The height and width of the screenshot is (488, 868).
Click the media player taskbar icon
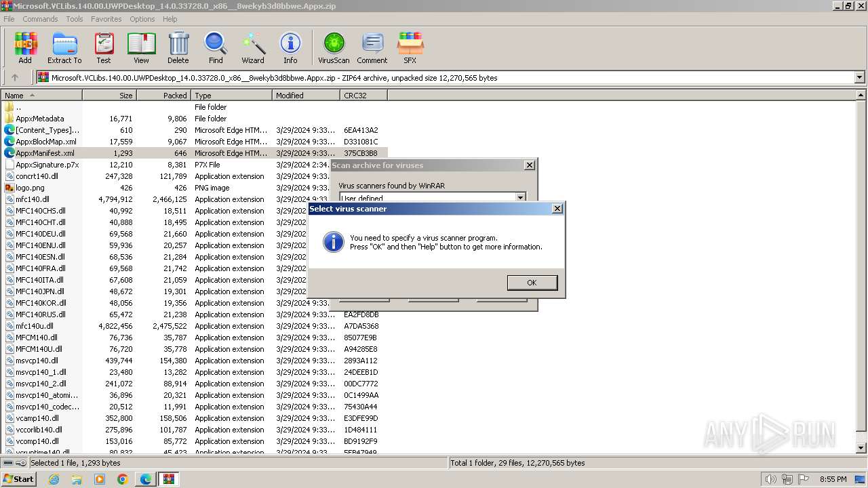[x=100, y=479]
